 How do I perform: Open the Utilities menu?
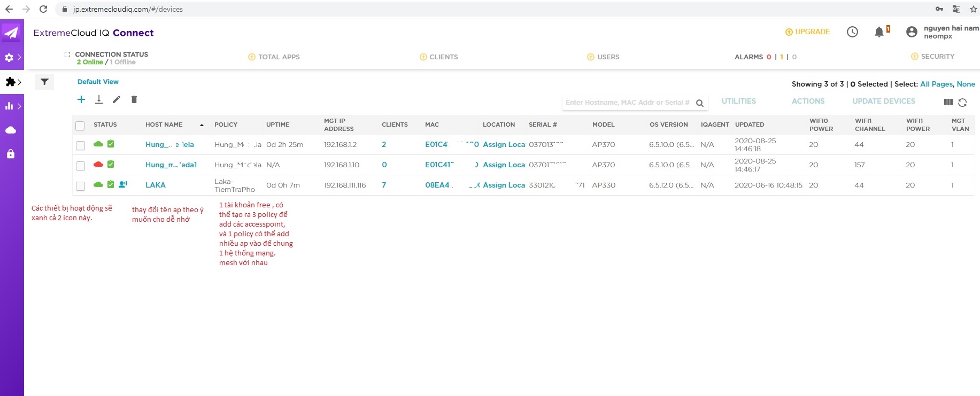pos(738,101)
